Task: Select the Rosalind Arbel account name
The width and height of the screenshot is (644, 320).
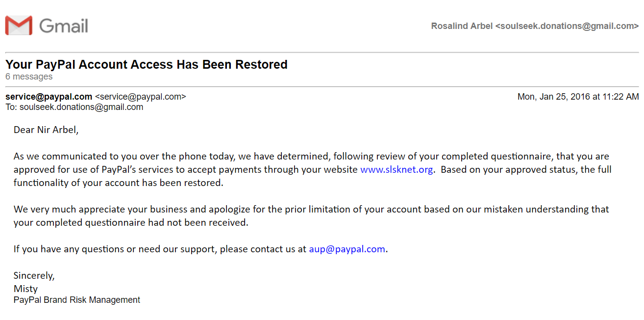Action: 462,26
